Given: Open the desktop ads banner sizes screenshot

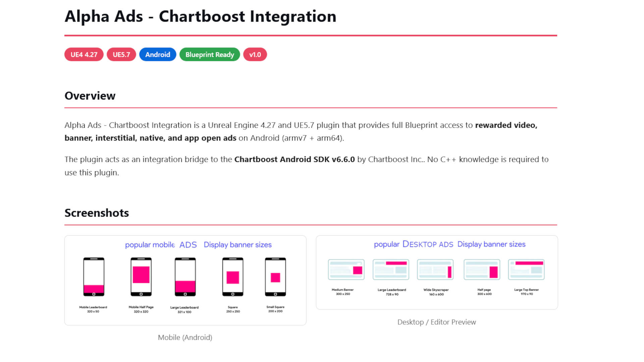Looking at the screenshot, I should point(437,272).
